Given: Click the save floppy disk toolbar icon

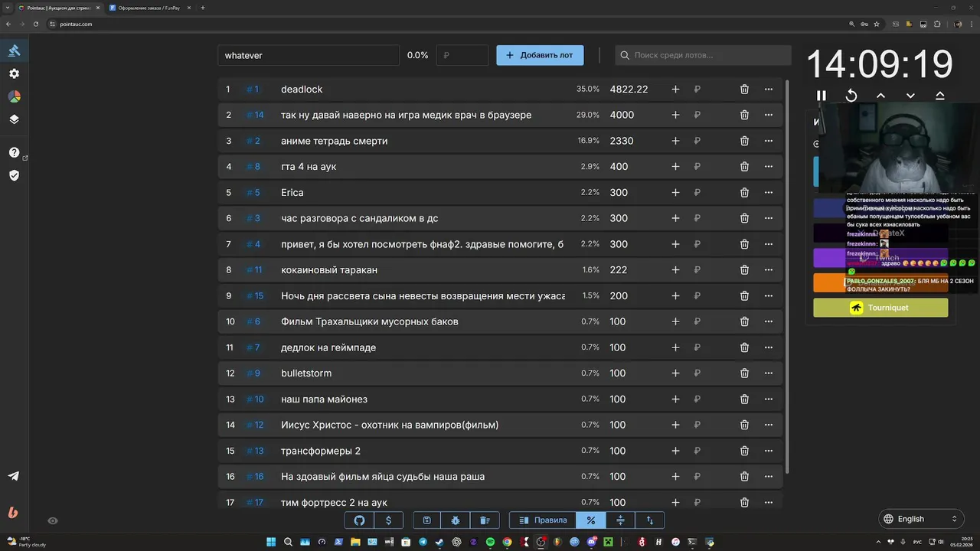Looking at the screenshot, I should tap(427, 520).
